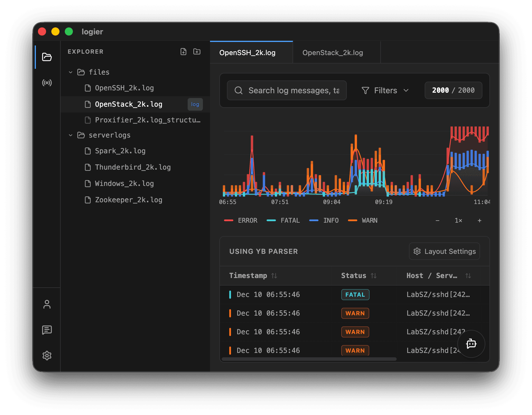Collapse the files folder chevron

coord(70,72)
